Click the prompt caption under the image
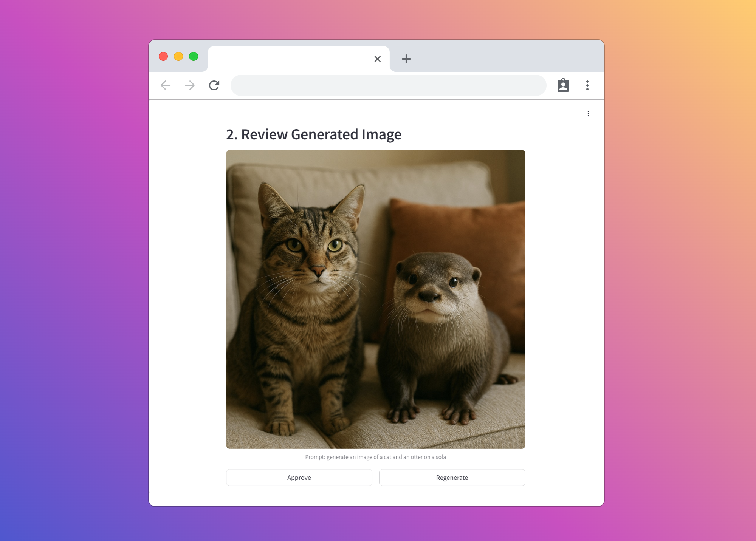The image size is (756, 541). click(x=375, y=457)
